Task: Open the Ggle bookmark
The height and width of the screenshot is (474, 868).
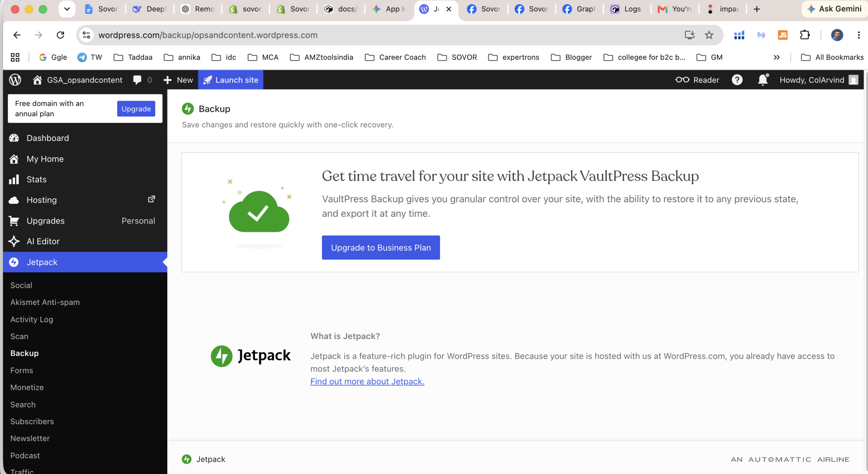Action: (53, 57)
